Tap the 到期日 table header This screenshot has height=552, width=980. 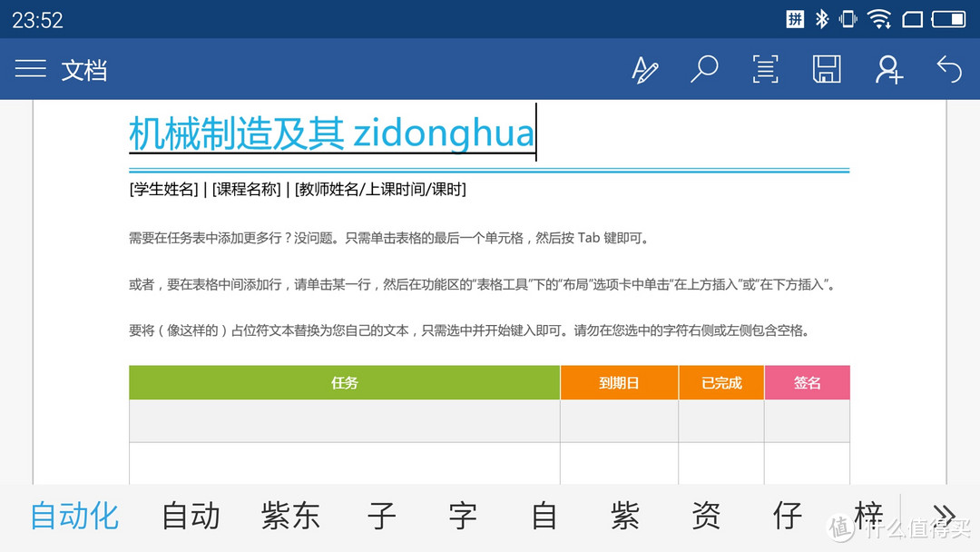pos(620,382)
